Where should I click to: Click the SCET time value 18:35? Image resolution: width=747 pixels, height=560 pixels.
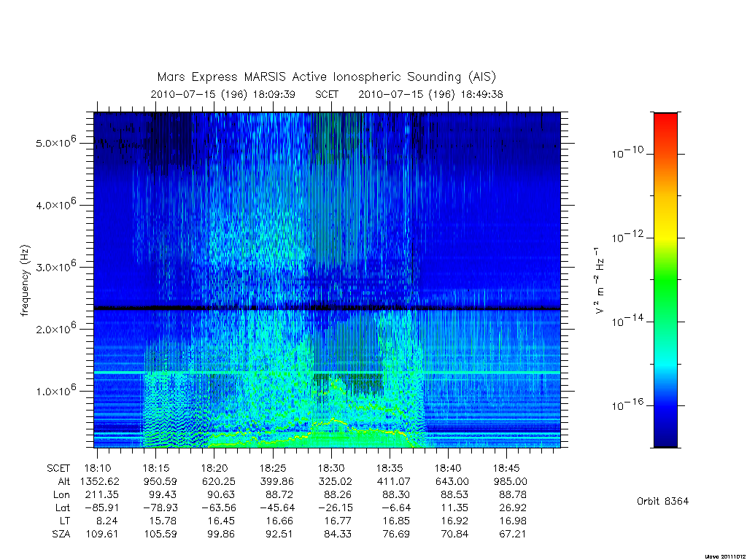click(390, 468)
